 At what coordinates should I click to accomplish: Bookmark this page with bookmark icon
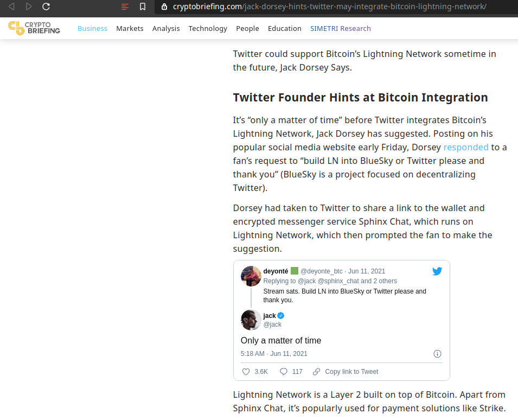[x=143, y=7]
